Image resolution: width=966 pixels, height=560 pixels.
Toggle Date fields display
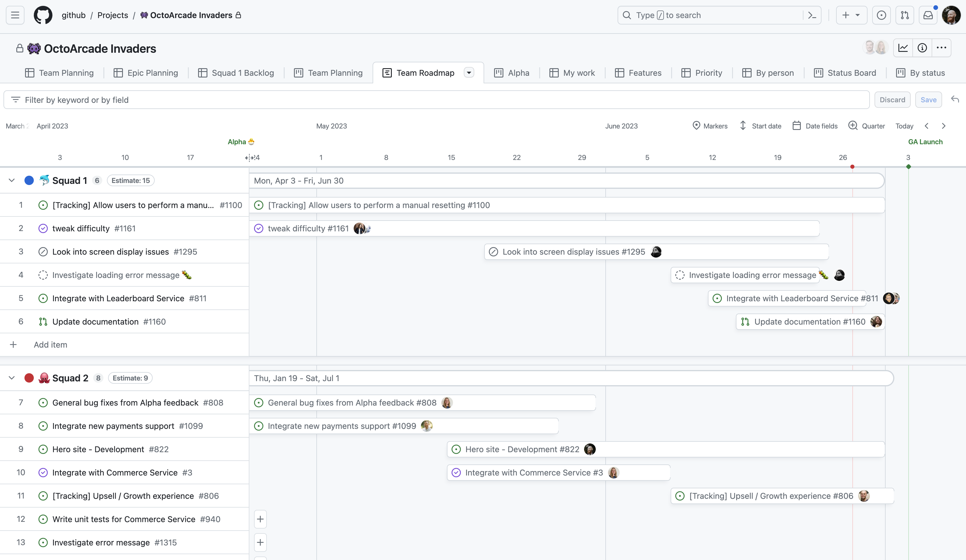click(815, 126)
